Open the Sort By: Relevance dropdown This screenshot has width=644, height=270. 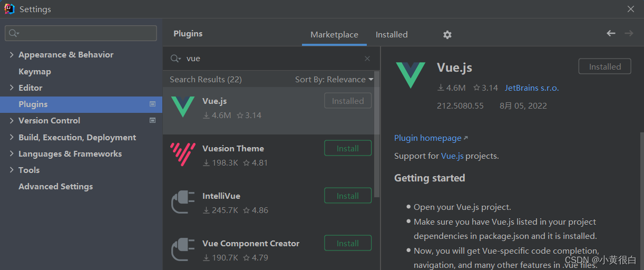[334, 80]
